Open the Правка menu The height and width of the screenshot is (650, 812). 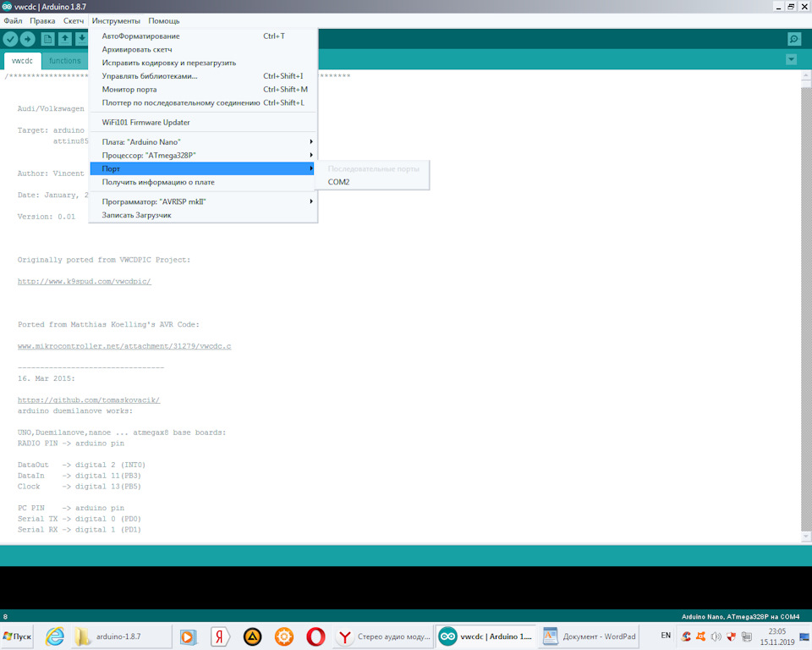click(x=42, y=20)
